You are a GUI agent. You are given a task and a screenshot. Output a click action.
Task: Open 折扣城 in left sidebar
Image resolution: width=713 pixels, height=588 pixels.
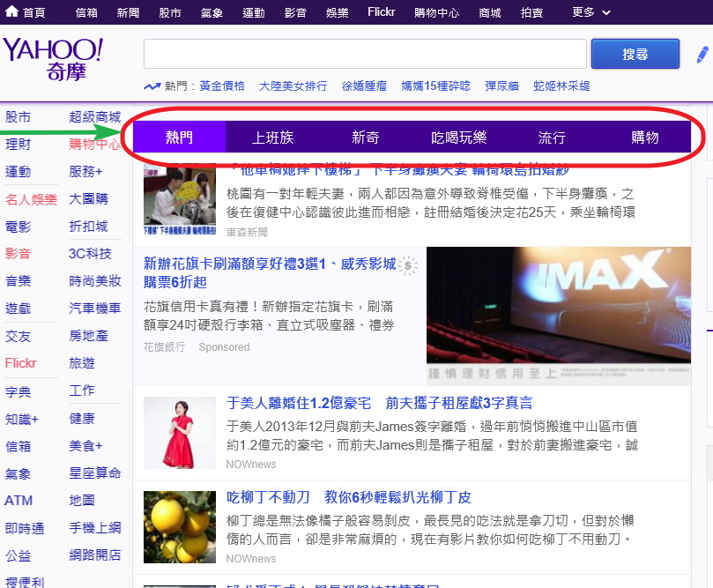[x=88, y=226]
